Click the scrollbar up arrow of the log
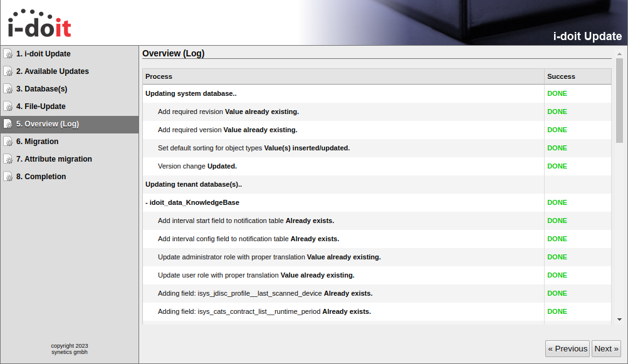This screenshot has width=628, height=364. (x=620, y=54)
